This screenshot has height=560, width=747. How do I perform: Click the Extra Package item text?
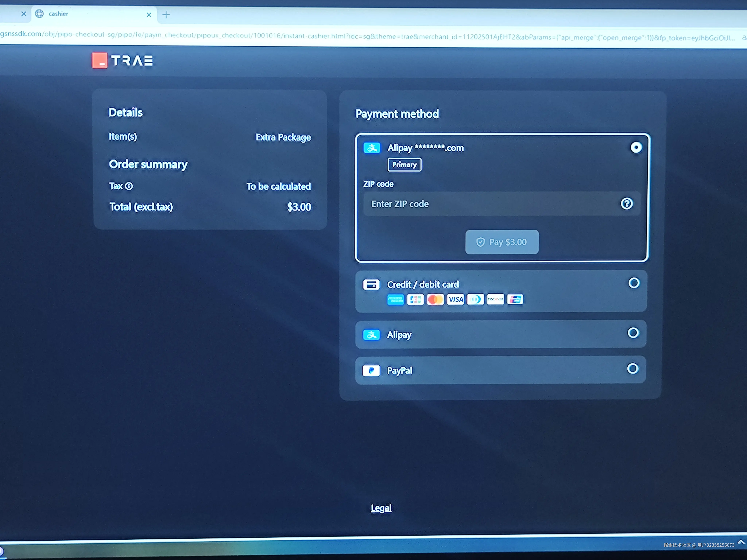(x=283, y=137)
